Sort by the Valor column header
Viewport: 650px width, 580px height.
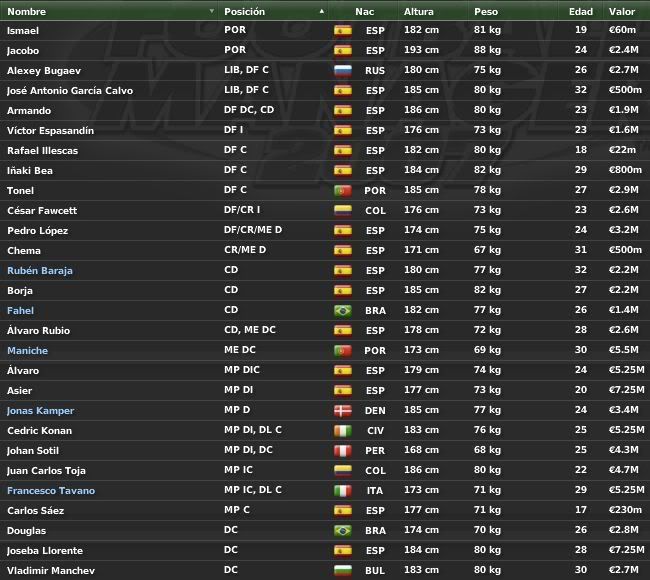(x=622, y=11)
